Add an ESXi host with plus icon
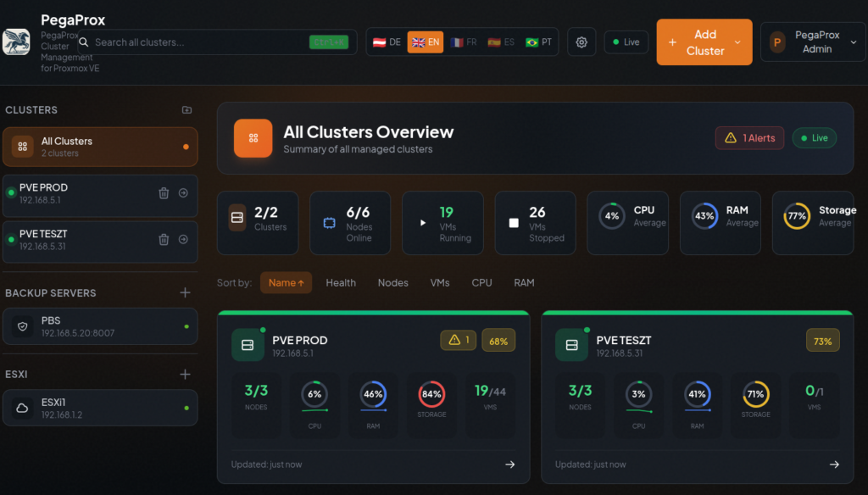868x495 pixels. (185, 374)
